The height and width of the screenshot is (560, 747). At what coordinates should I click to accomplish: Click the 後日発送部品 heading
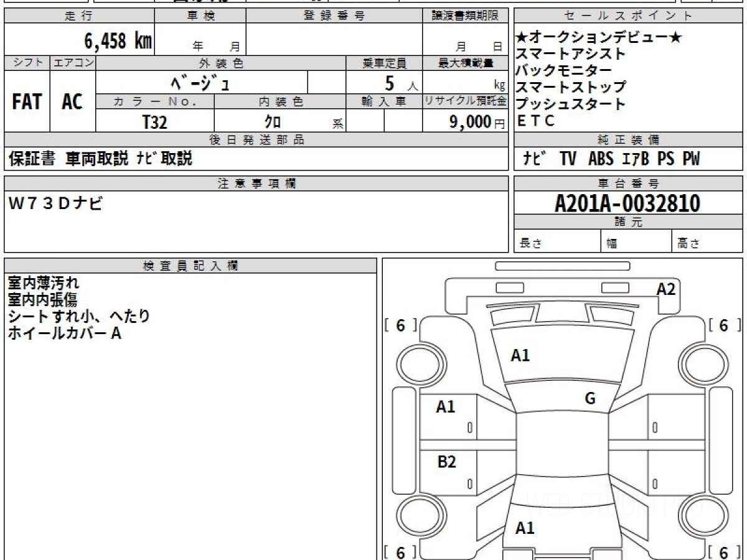(x=256, y=140)
